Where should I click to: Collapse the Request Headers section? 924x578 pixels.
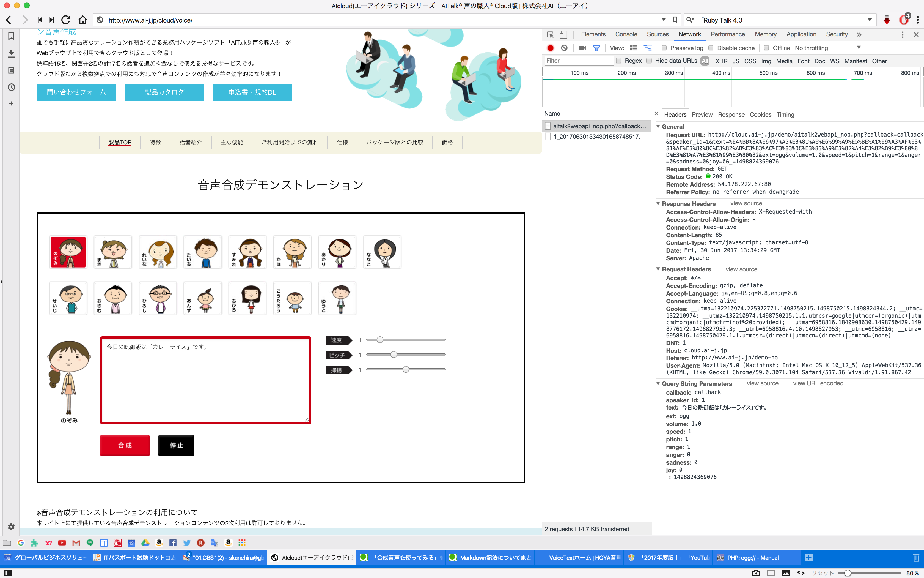[x=658, y=269]
